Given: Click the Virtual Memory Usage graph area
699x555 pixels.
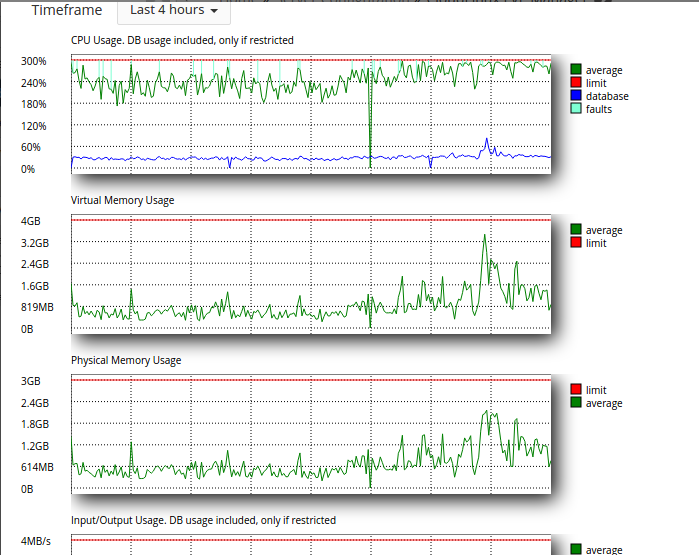Looking at the screenshot, I should point(311,274).
